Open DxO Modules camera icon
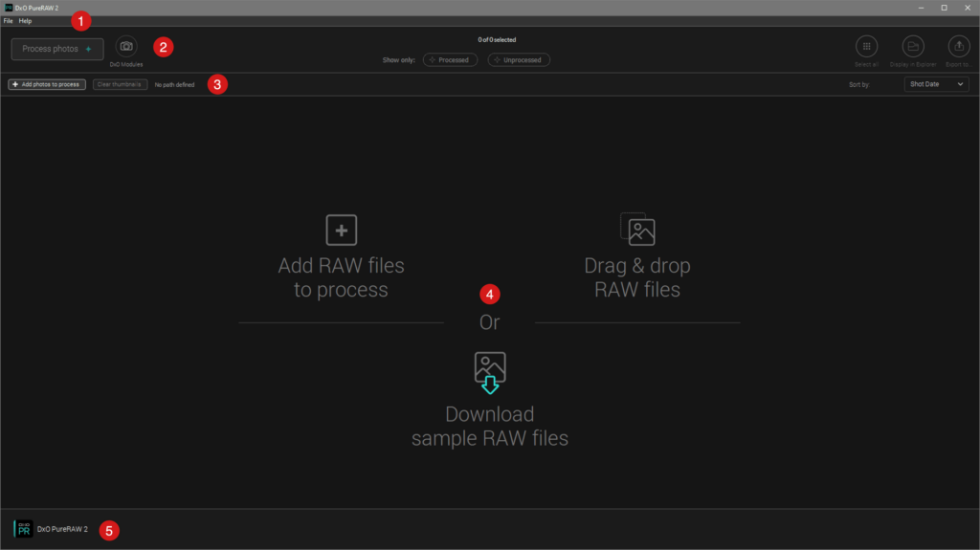Viewport: 980px width, 550px height. [x=126, y=46]
